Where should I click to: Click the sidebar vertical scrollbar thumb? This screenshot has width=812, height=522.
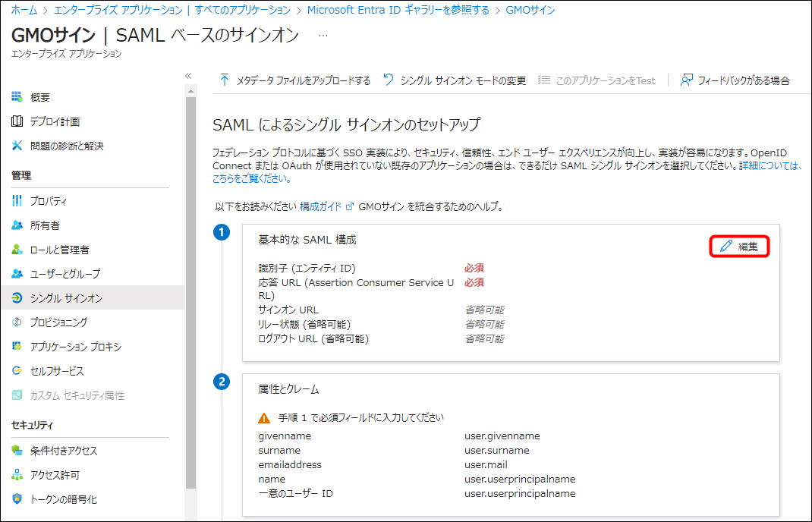[190, 293]
